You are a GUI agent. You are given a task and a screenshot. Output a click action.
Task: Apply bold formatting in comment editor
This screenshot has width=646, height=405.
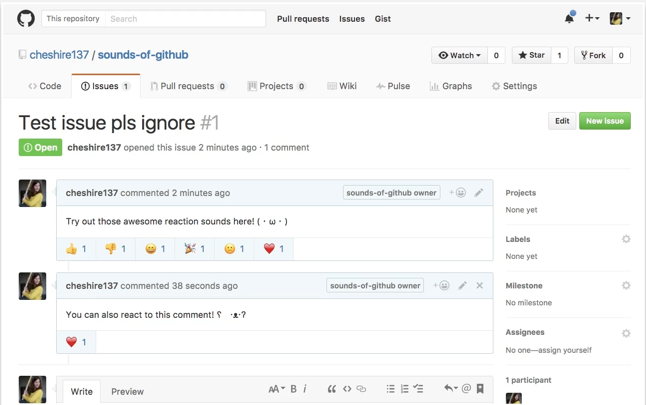click(x=293, y=389)
